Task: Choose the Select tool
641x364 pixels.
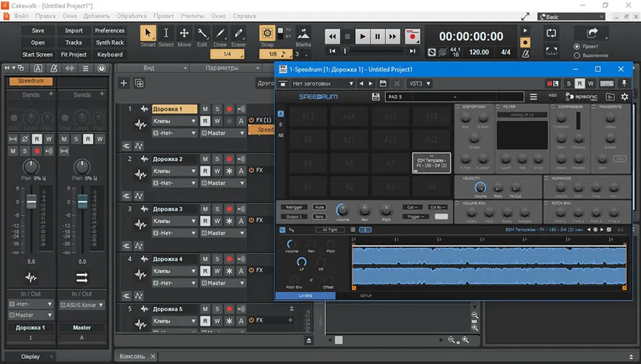Action: (x=166, y=33)
